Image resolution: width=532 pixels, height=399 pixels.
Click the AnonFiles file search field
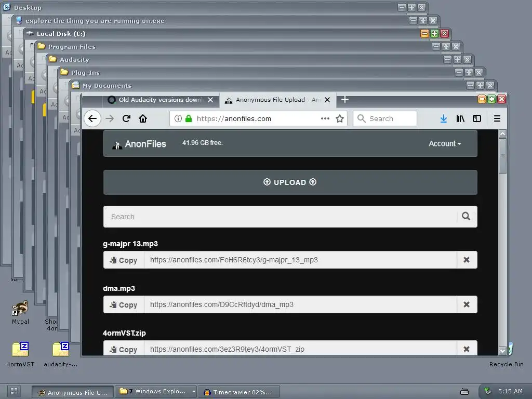280,217
